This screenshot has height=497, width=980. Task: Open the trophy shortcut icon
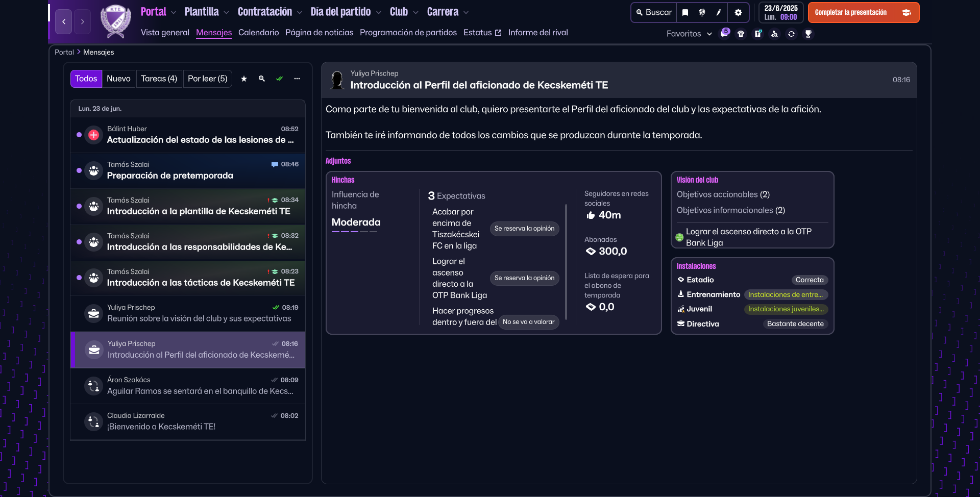[x=808, y=34]
